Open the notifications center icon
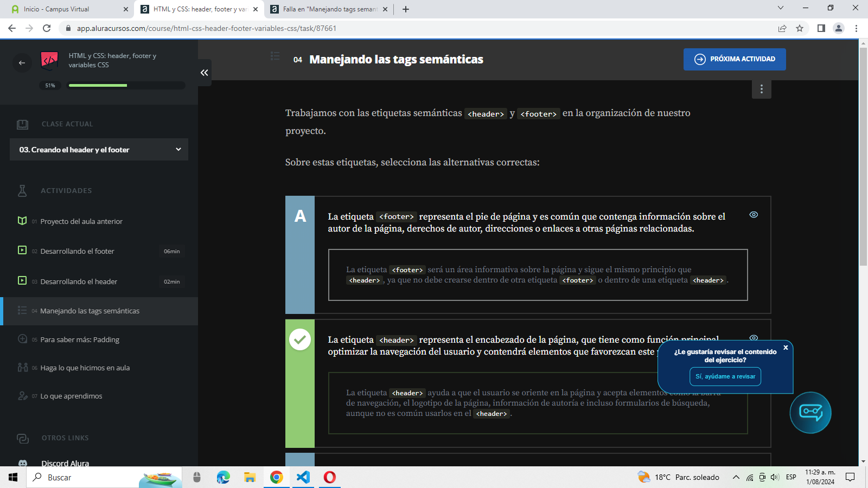868x488 pixels. (850, 477)
